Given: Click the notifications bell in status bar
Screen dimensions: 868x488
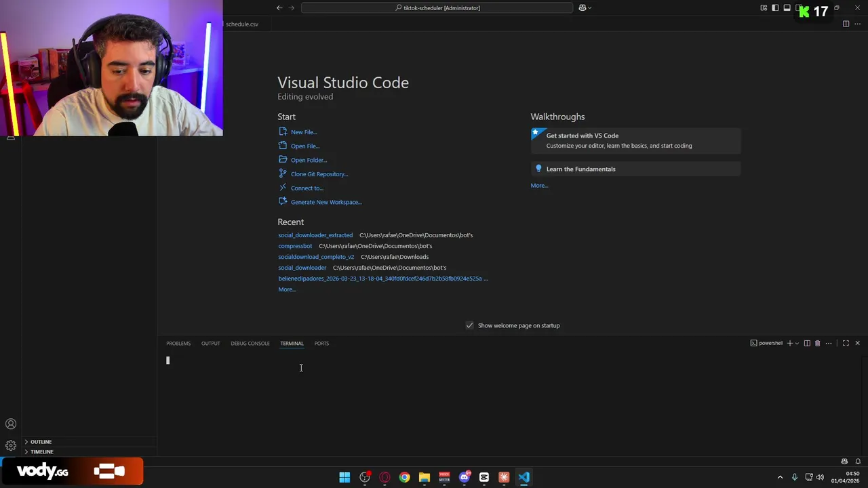Looking at the screenshot, I should (857, 462).
